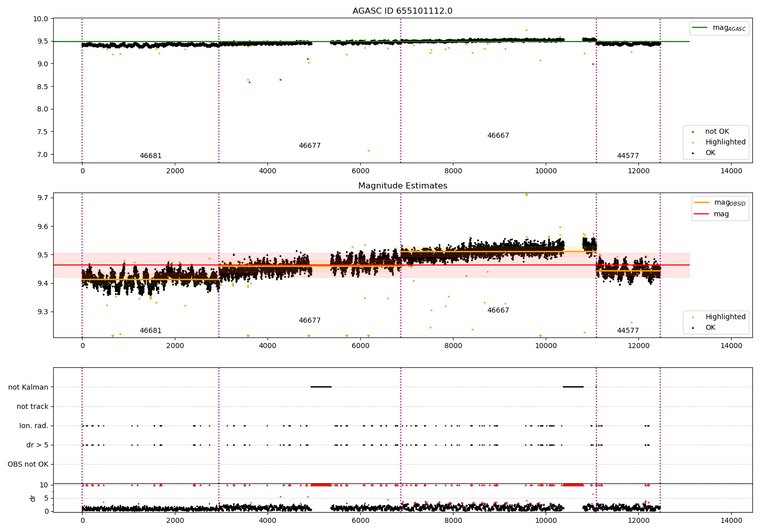Click the 8.5 y-axis tick of top plot
The height and width of the screenshot is (532, 760).
[x=43, y=87]
